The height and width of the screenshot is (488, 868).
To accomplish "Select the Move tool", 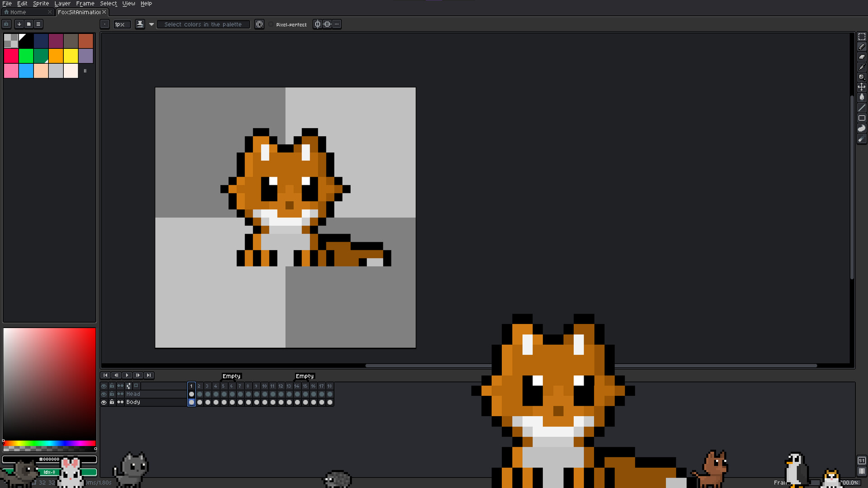I will [x=861, y=87].
